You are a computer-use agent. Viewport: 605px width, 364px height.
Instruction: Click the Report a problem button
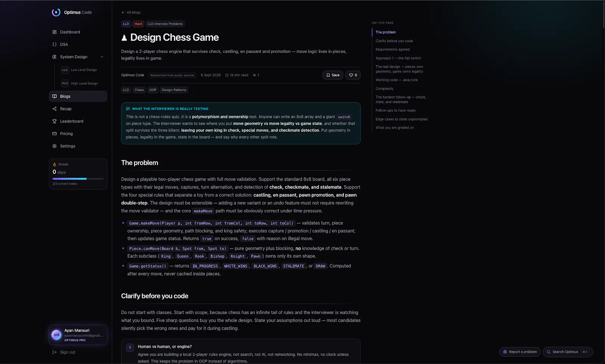(520, 352)
